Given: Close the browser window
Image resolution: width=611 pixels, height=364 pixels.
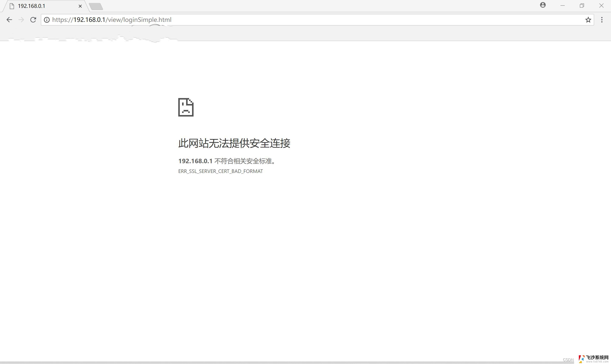Looking at the screenshot, I should pyautogui.click(x=601, y=5).
